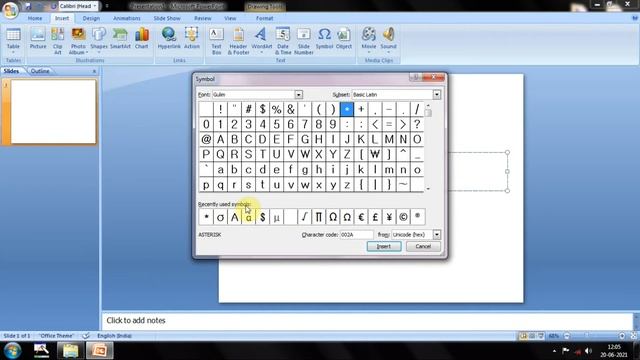The height and width of the screenshot is (360, 640).
Task: Choose recently used Yen symbol
Action: pos(389,217)
